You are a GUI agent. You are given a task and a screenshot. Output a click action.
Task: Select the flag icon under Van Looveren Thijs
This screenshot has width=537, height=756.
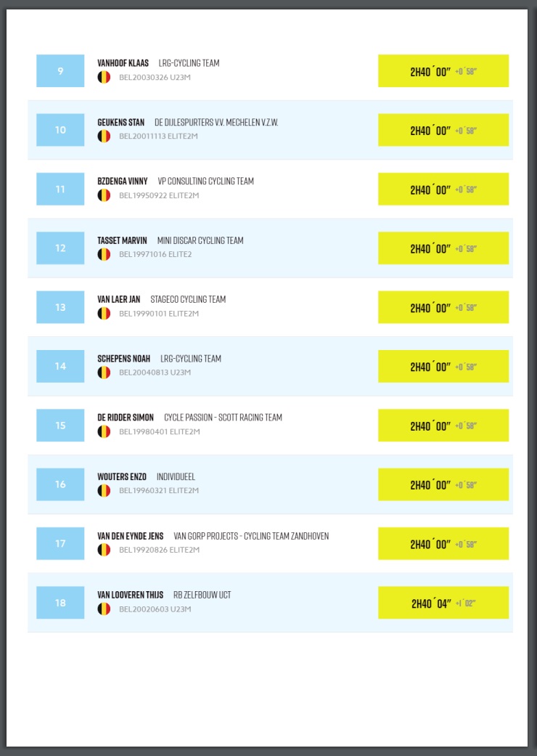(x=104, y=609)
